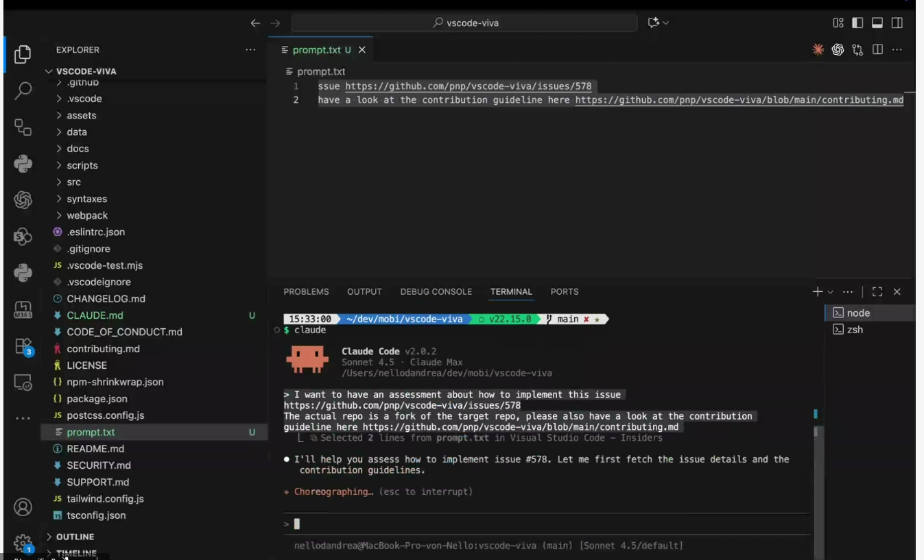Open the Extensions view with badge
The width and height of the screenshot is (924, 560).
click(23, 346)
